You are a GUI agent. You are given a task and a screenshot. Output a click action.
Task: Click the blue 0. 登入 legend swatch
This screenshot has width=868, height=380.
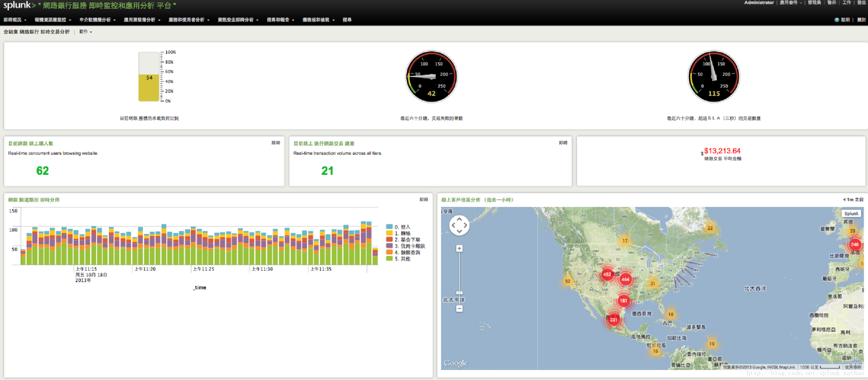point(389,227)
